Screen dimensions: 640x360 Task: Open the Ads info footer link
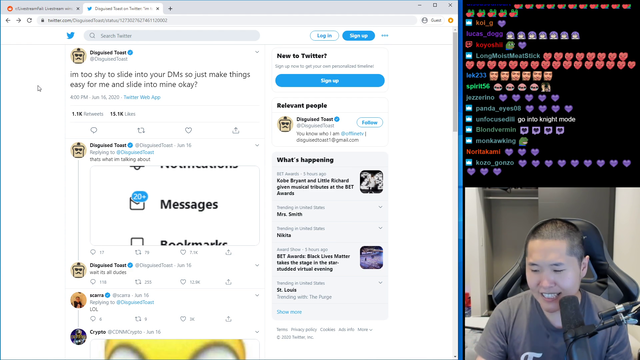(346, 329)
